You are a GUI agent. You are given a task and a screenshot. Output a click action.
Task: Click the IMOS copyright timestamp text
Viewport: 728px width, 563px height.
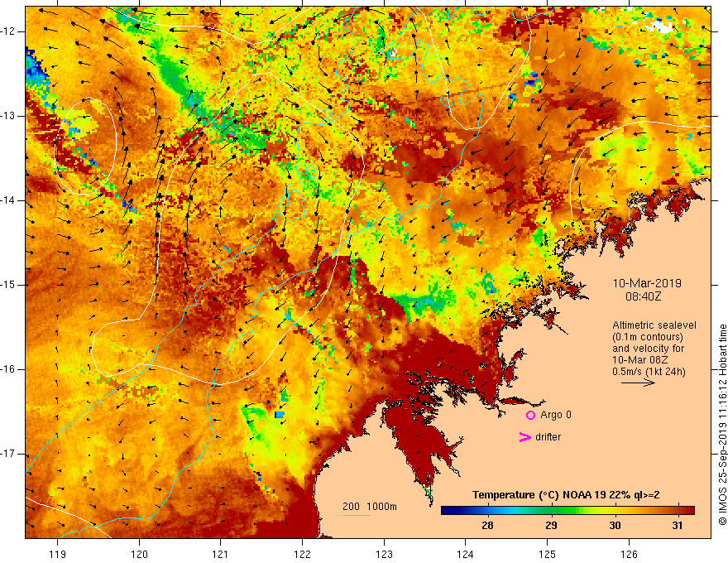coord(722,425)
